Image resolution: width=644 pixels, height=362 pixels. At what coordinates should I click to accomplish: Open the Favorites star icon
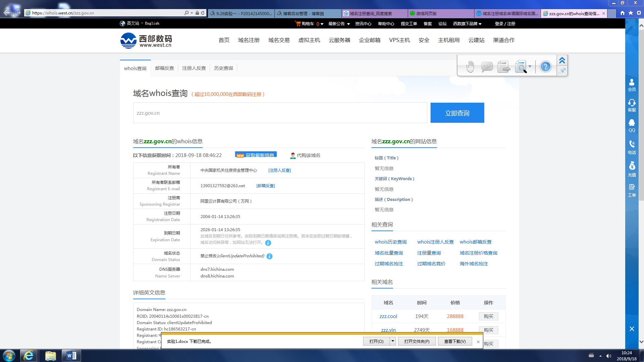(x=631, y=13)
